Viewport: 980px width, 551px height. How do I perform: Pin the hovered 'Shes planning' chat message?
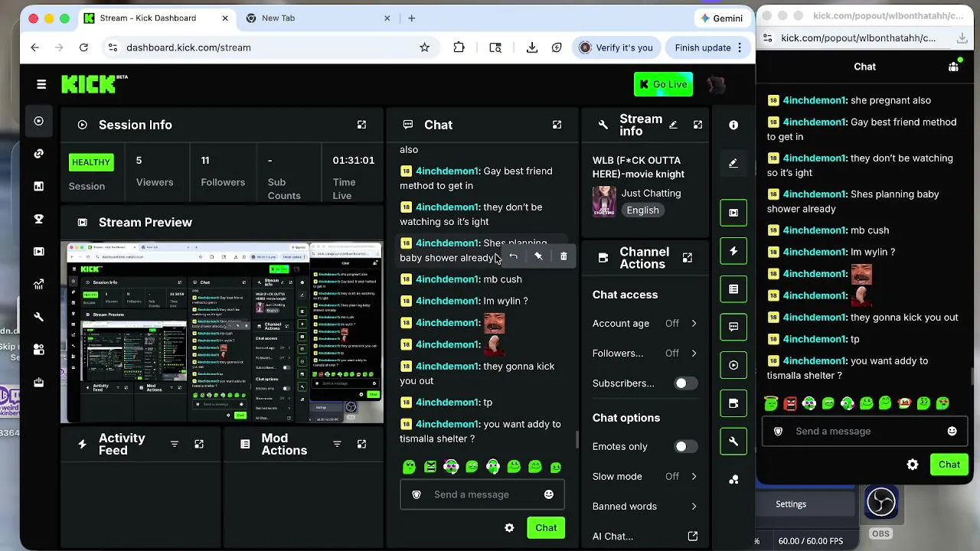pos(538,256)
